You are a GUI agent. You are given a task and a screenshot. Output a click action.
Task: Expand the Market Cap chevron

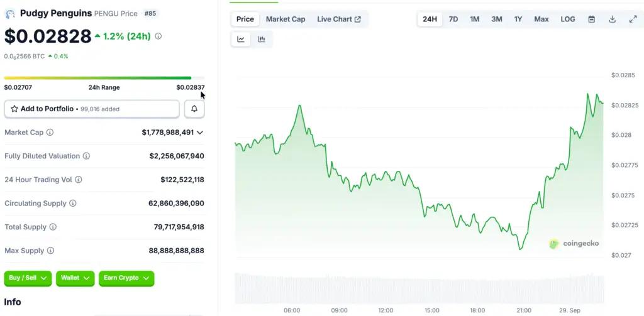click(200, 133)
